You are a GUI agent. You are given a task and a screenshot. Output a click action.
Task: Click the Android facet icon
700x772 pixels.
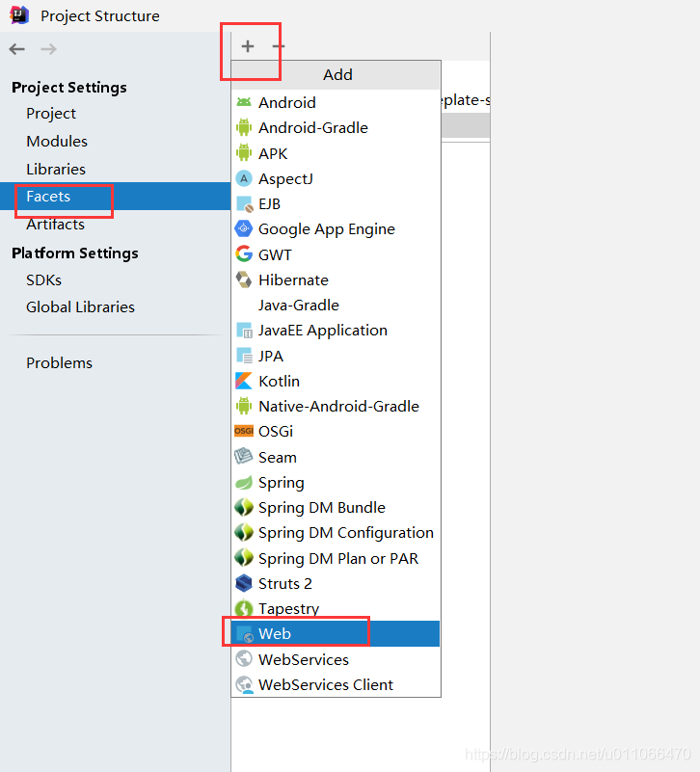244,102
